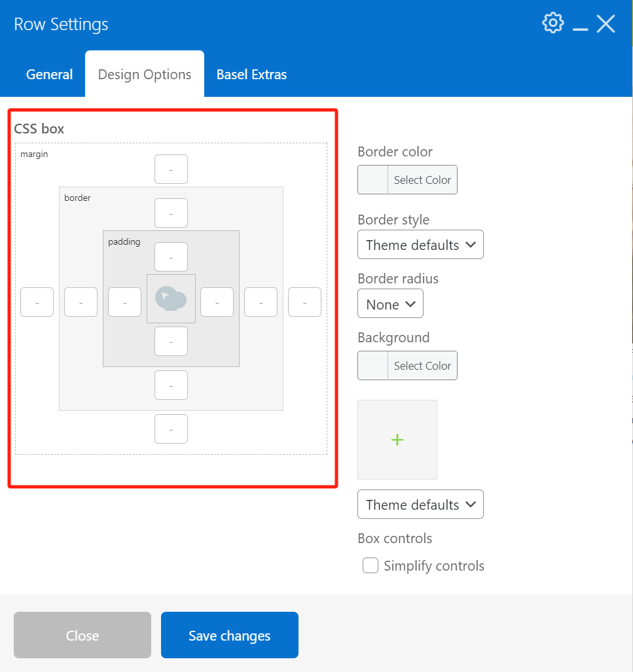Click the margin right input field
Viewport: 633px width, 672px height.
(304, 302)
